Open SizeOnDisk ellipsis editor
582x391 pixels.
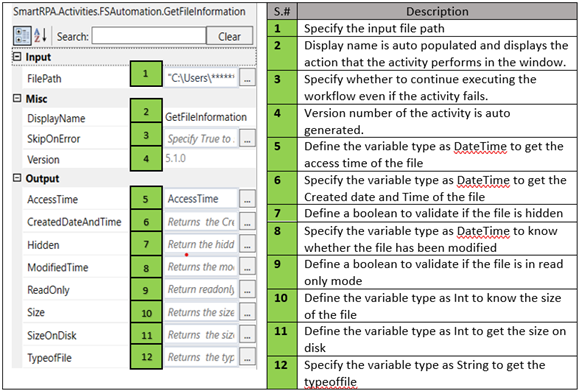pyautogui.click(x=247, y=335)
